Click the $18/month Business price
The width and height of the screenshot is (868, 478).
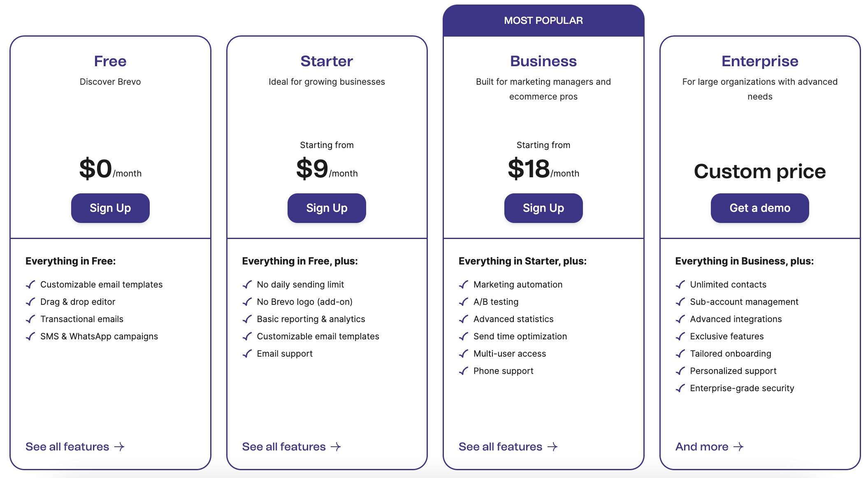pos(543,169)
